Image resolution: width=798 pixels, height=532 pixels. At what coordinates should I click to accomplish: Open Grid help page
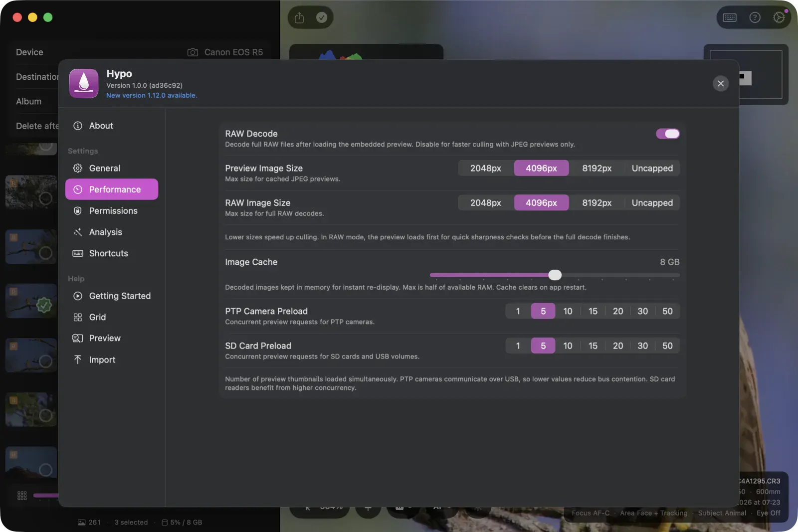tap(112, 317)
